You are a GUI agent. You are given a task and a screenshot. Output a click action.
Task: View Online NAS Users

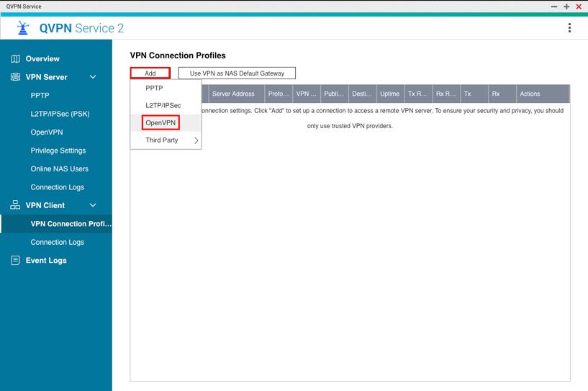[60, 169]
